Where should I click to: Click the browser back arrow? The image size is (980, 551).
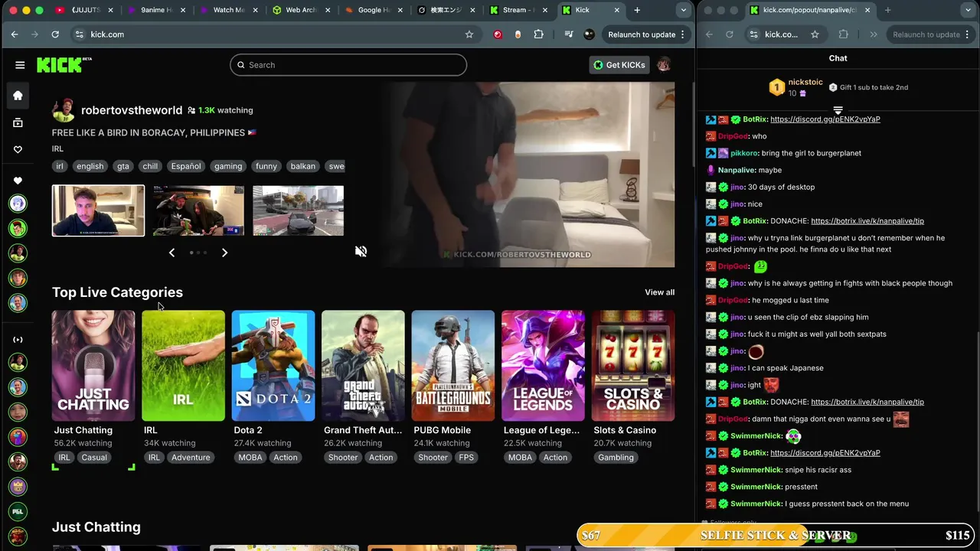[15, 34]
